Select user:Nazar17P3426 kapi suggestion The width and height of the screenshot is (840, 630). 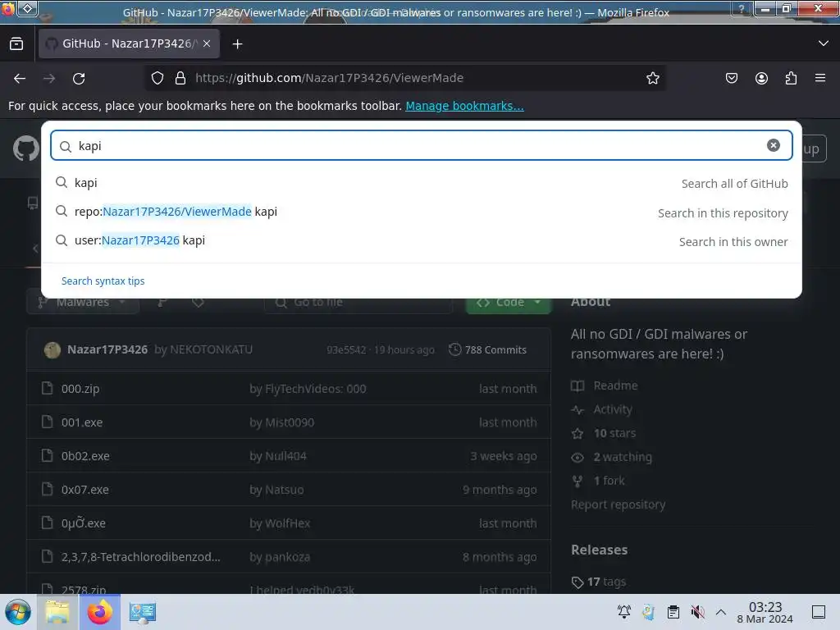click(x=422, y=241)
